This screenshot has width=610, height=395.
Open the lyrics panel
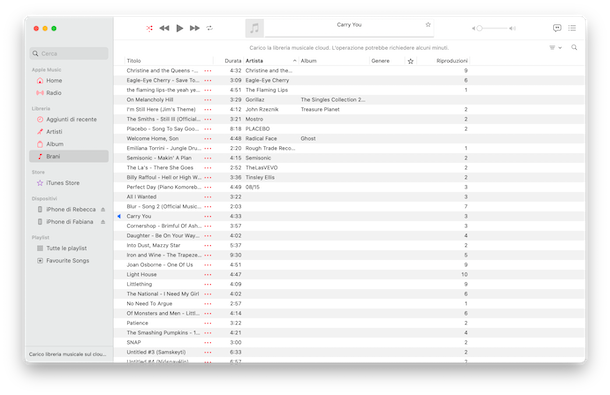557,28
